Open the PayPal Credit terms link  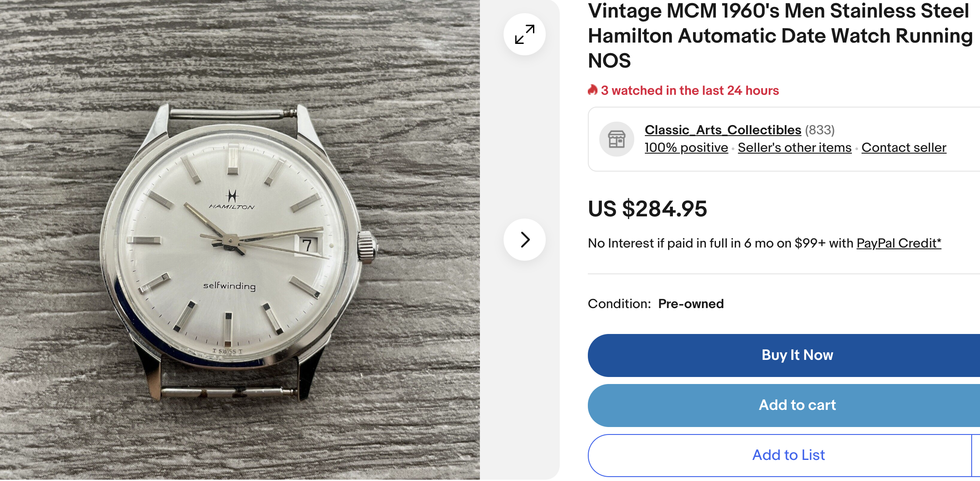(x=898, y=243)
